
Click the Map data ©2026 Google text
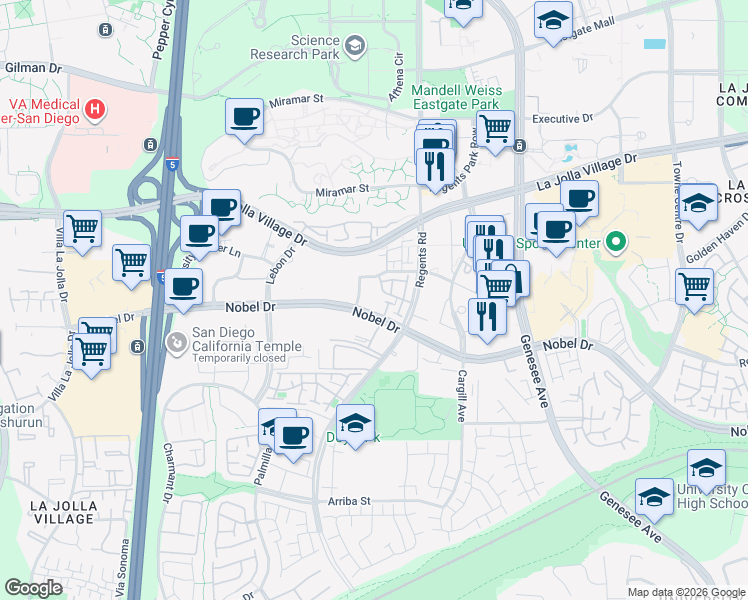[x=686, y=592]
